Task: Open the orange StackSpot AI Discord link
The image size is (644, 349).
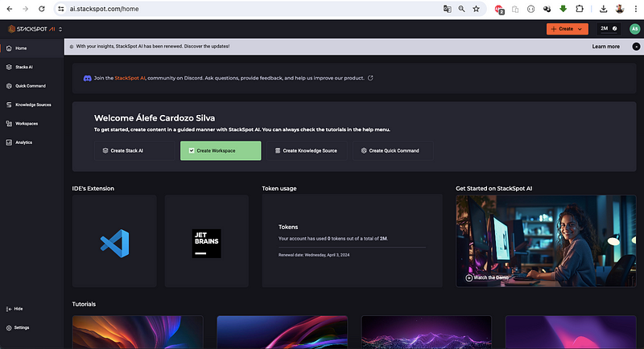Action: (x=130, y=78)
